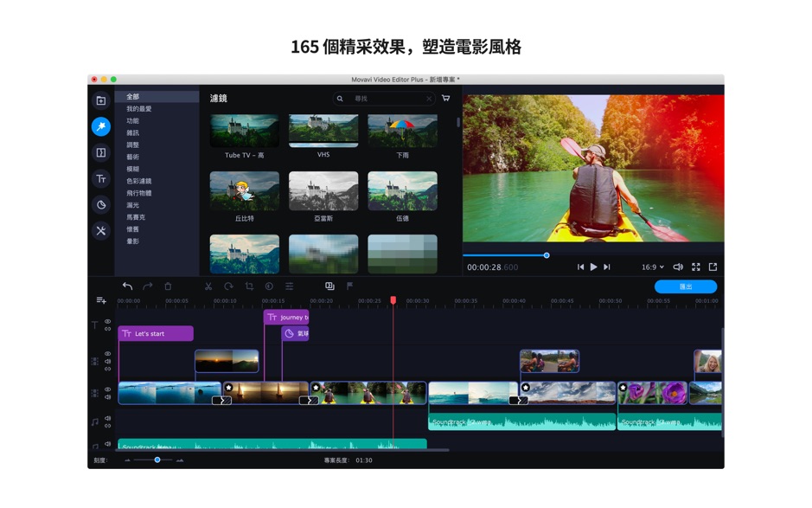This screenshot has height=508, width=812.
Task: Mute the Soundtrack audio track with speaker icon
Action: click(107, 418)
